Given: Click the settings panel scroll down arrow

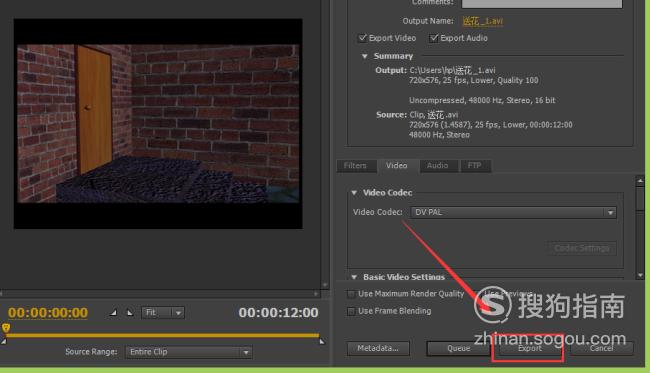Looking at the screenshot, I should 640,275.
